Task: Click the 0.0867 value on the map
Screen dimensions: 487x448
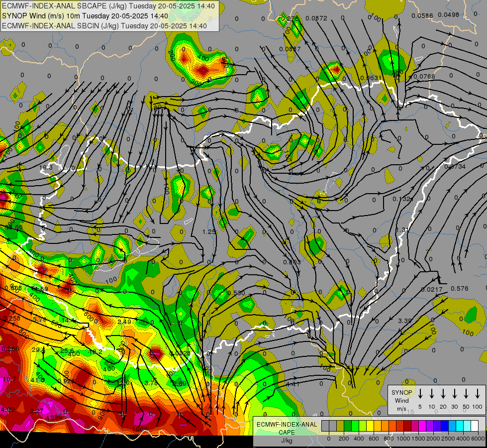Action: (290, 49)
